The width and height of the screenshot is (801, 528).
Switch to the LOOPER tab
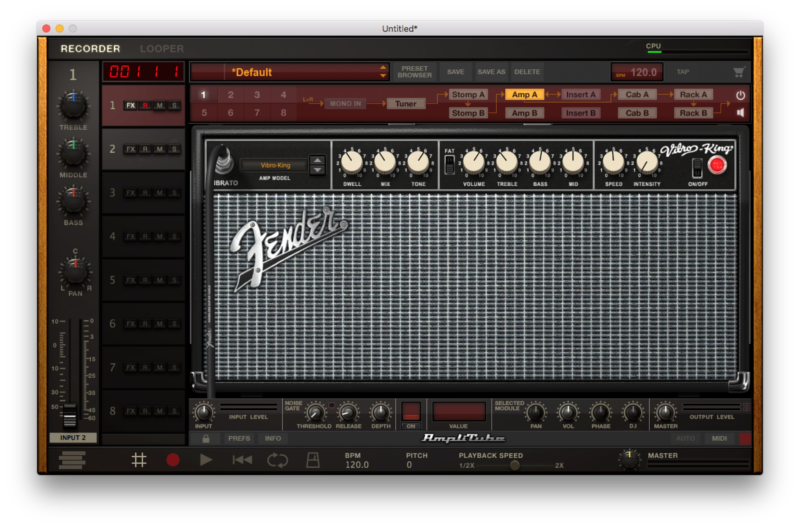(162, 49)
